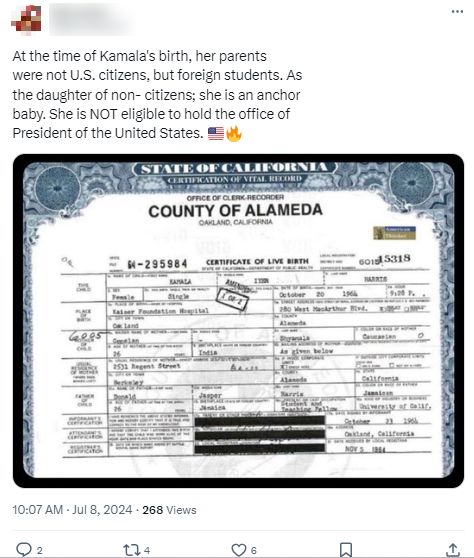Click the blurred account name
The image size is (474, 558).
[93, 20]
